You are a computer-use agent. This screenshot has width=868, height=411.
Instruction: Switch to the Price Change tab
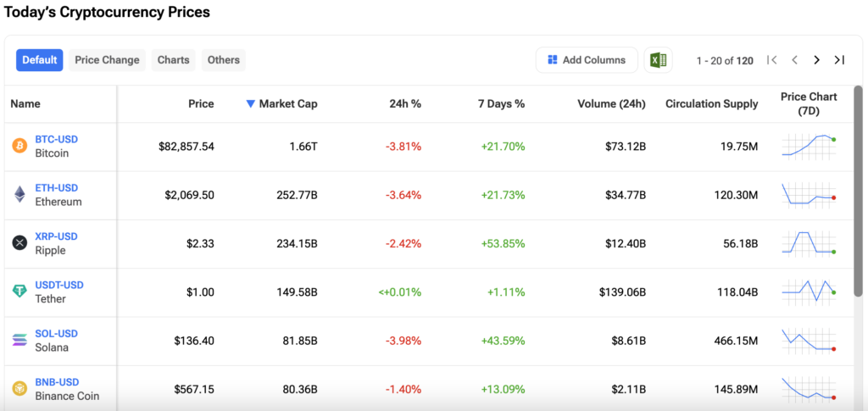[x=107, y=60]
